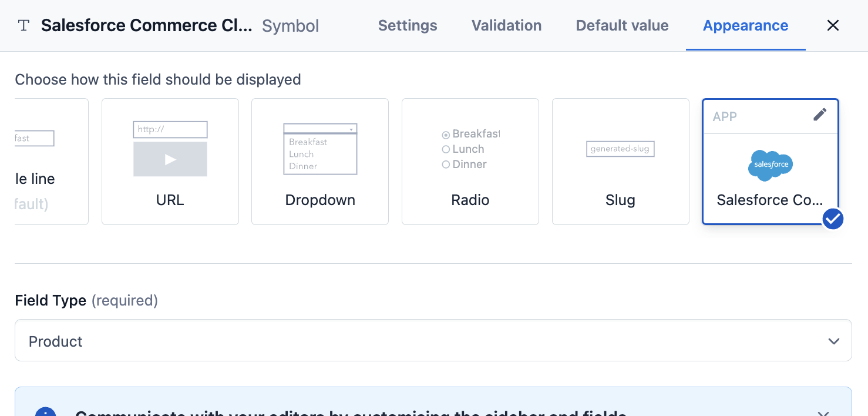The image size is (868, 416).
Task: Click the Breakfast radio preview option
Action: coord(471,134)
